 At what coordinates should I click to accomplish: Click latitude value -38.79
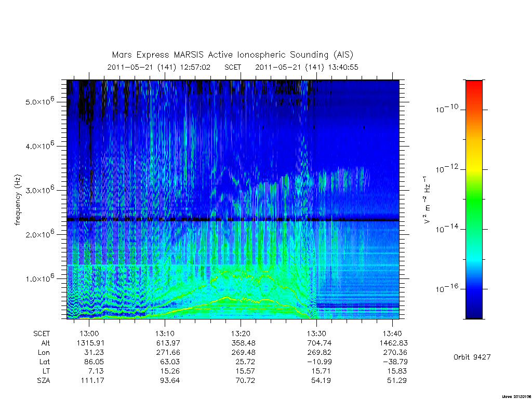[x=395, y=362]
